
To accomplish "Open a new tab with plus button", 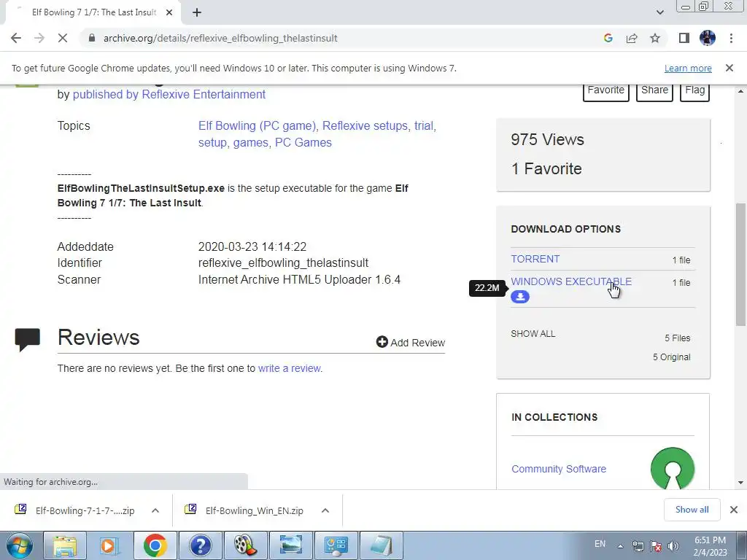I will tap(197, 12).
